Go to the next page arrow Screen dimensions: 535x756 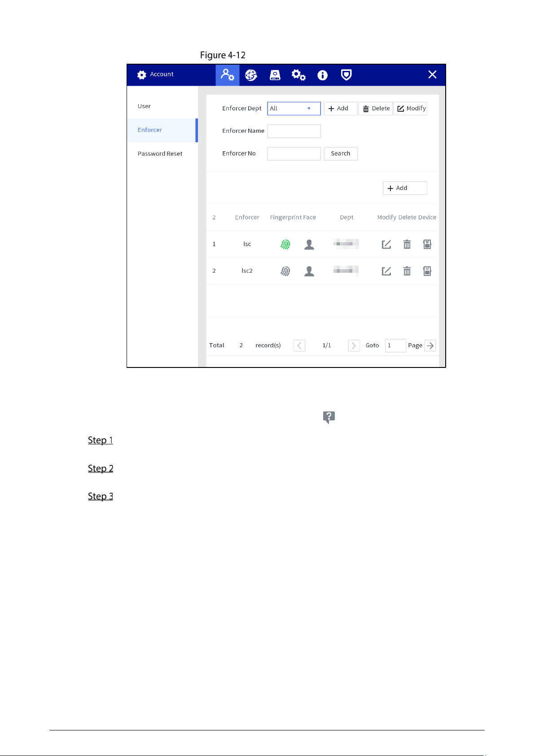[354, 345]
